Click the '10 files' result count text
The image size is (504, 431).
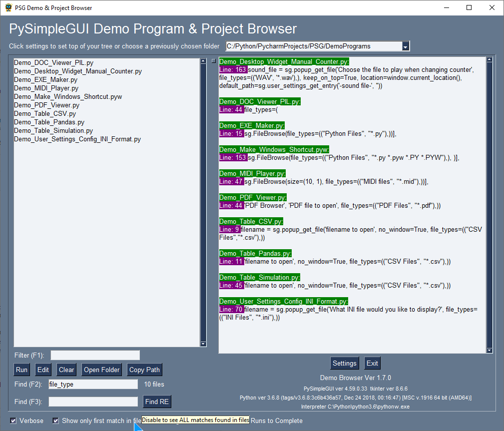154,384
